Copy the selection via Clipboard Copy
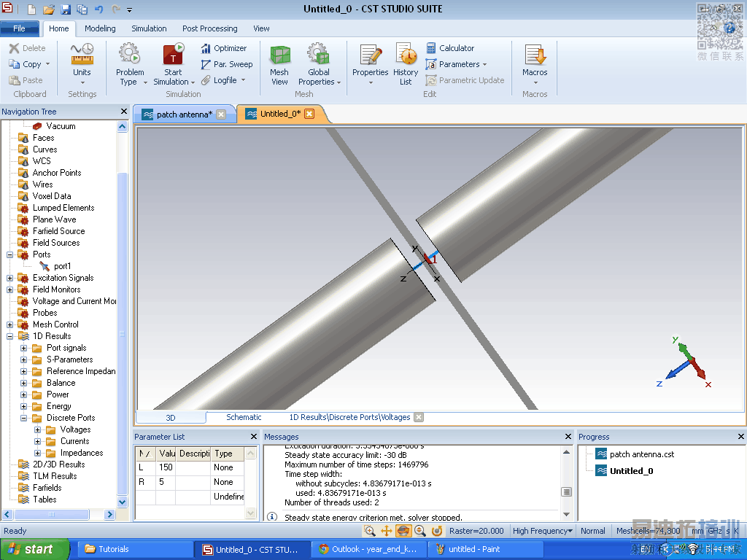 coord(26,64)
